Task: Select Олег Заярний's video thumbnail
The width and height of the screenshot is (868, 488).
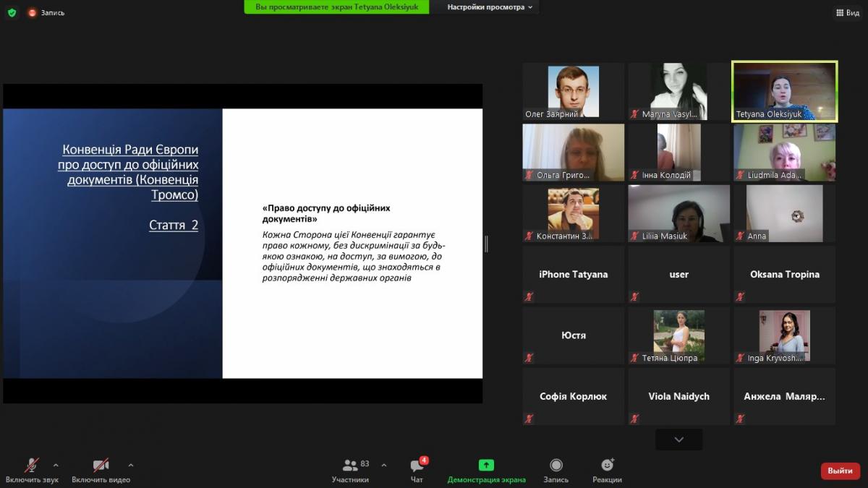Action: point(573,91)
